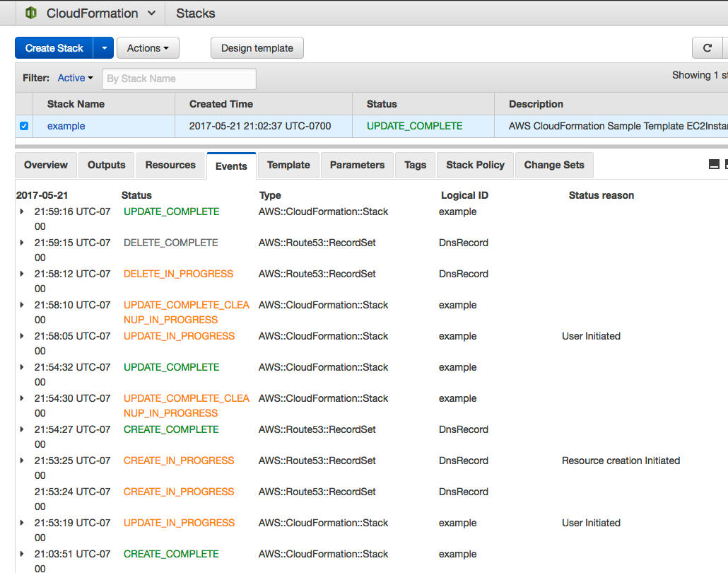The height and width of the screenshot is (573, 728).
Task: Click the Stacks breadcrumb title
Action: tap(196, 13)
